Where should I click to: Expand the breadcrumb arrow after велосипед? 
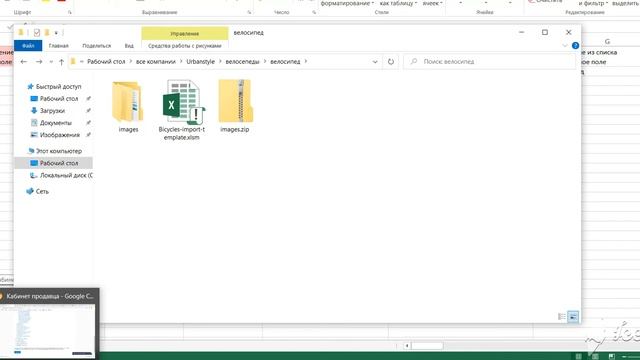click(x=306, y=62)
